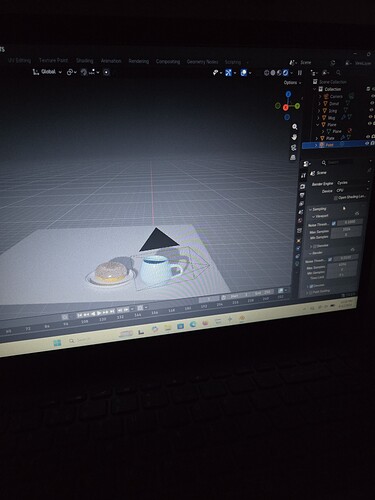Image resolution: width=375 pixels, height=500 pixels.
Task: Open the View Layer properties tab icon
Action: pos(301,203)
